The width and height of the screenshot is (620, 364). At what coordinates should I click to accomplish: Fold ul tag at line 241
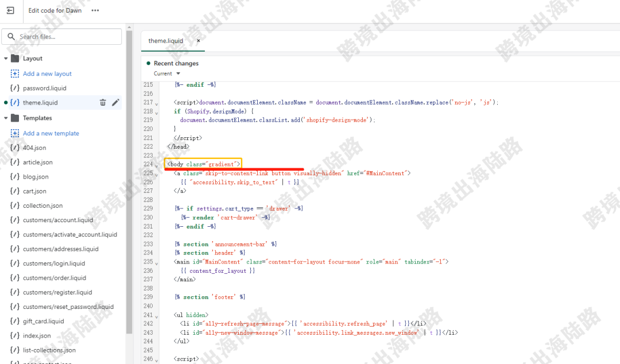[x=157, y=316]
